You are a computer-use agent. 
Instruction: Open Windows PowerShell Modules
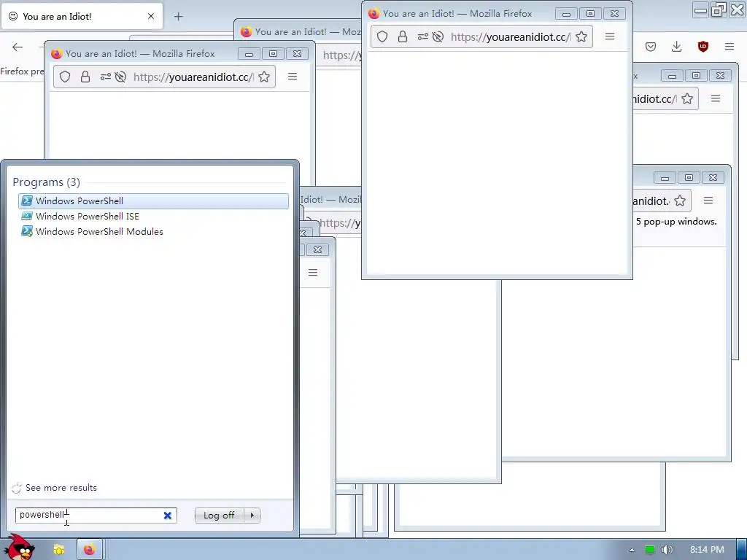92,231
